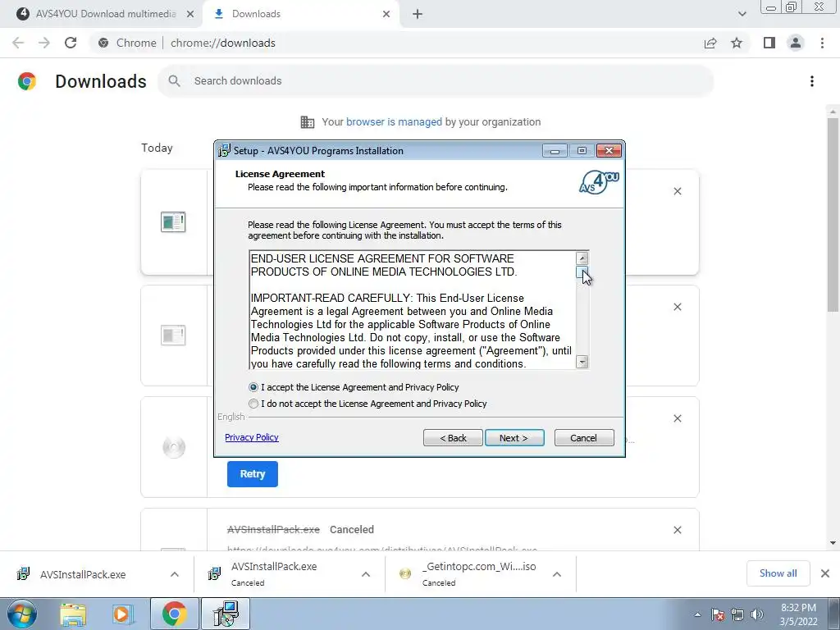Click Show all downloads button

point(778,573)
